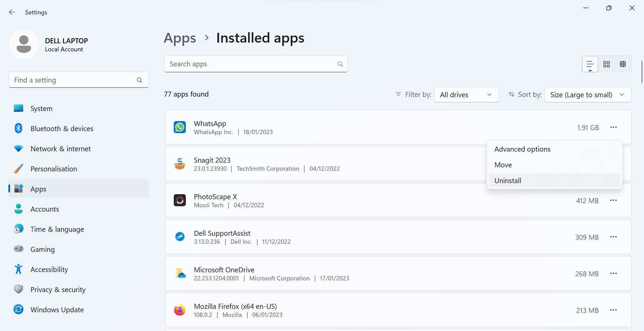This screenshot has height=331, width=644.
Task: Click the Snagit 2023 app name
Action: click(x=212, y=160)
